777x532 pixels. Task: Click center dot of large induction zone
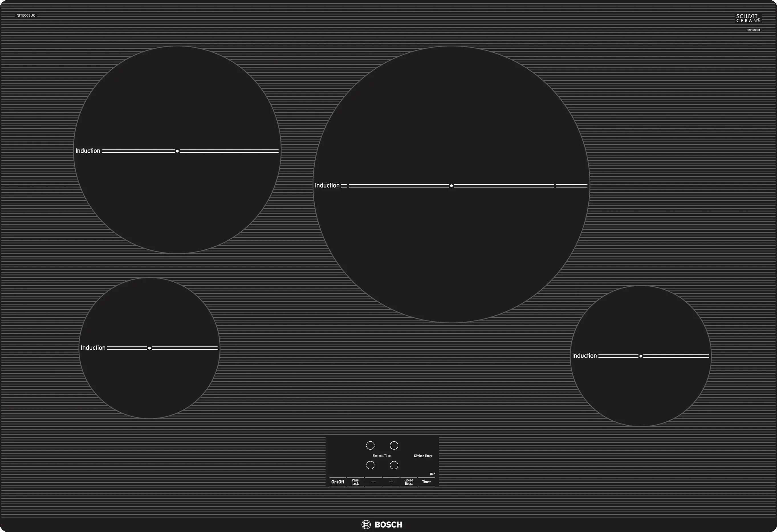[451, 186]
